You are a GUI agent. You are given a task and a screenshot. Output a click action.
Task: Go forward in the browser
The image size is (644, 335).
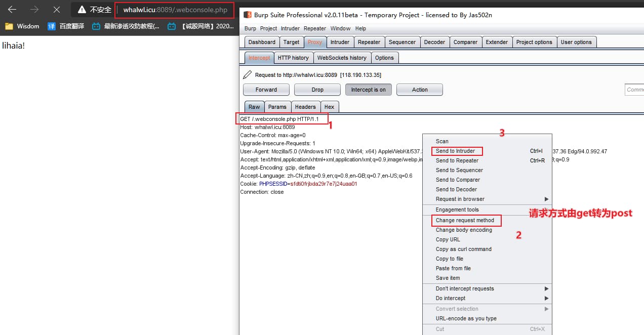click(34, 10)
